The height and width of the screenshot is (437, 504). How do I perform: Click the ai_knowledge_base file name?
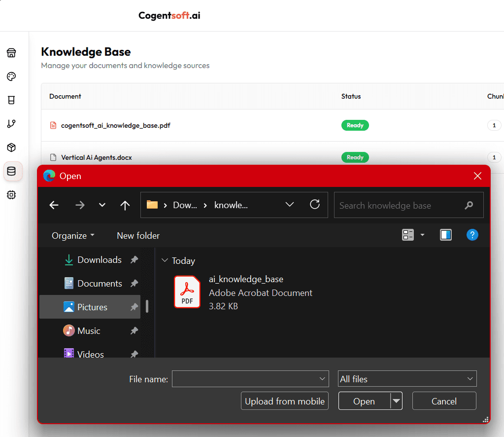click(x=246, y=279)
